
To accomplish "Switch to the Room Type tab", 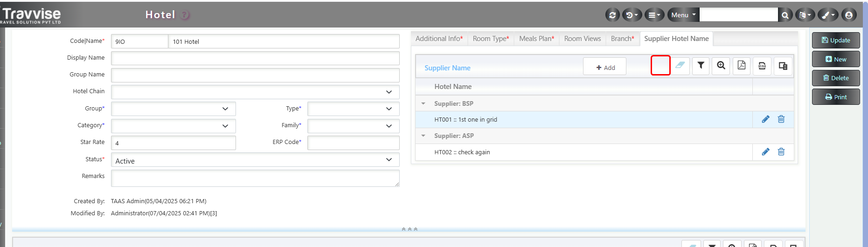I will 491,39.
